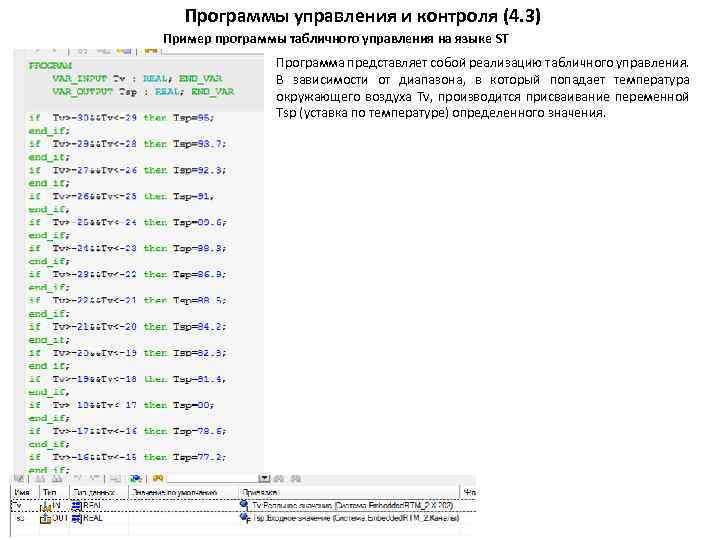Click the REAL data-type icon in Tsp row

pos(77,518)
